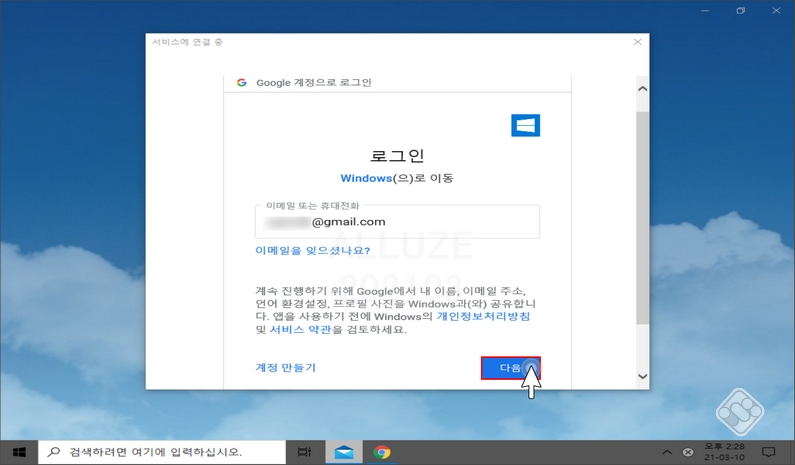Close the background Mail window
This screenshot has height=465, width=795.
tap(776, 11)
